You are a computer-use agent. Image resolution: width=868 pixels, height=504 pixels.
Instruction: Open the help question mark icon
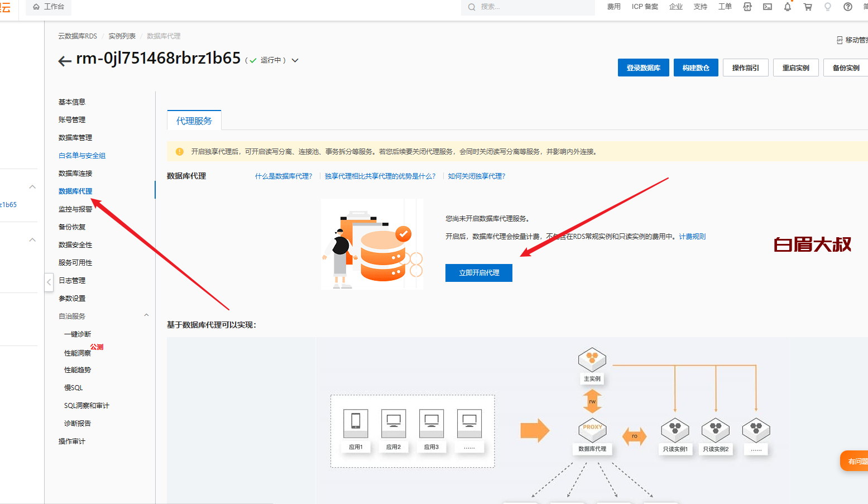click(848, 7)
